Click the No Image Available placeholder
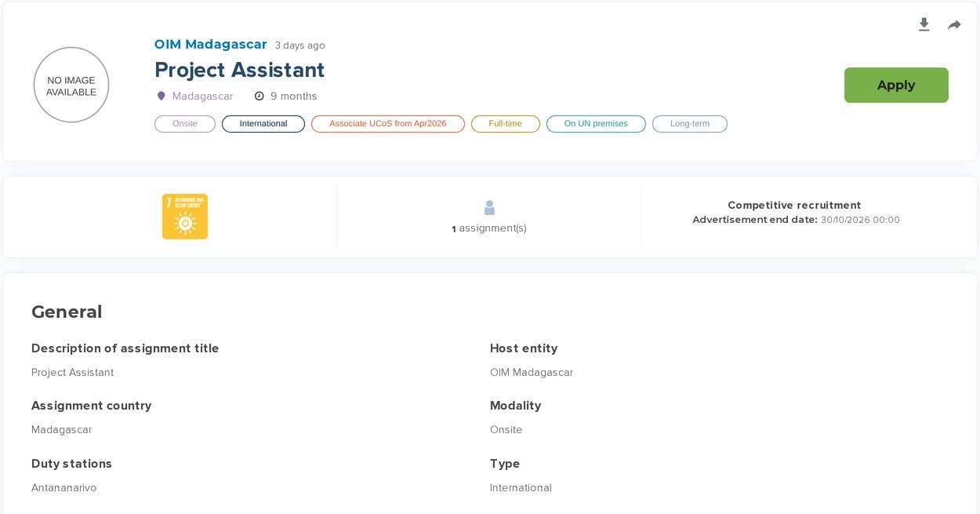 point(71,85)
